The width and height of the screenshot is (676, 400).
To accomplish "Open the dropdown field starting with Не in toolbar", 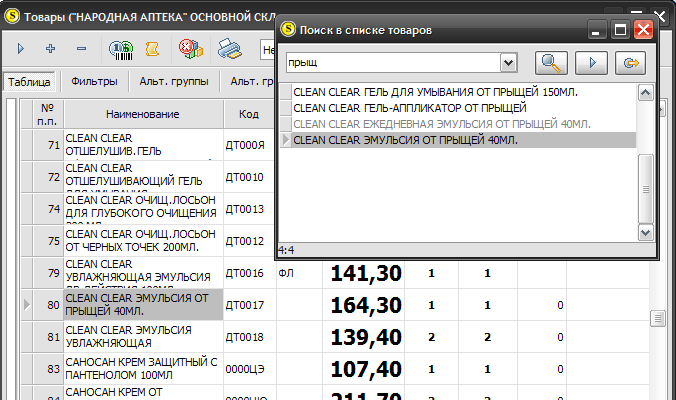I will click(267, 50).
